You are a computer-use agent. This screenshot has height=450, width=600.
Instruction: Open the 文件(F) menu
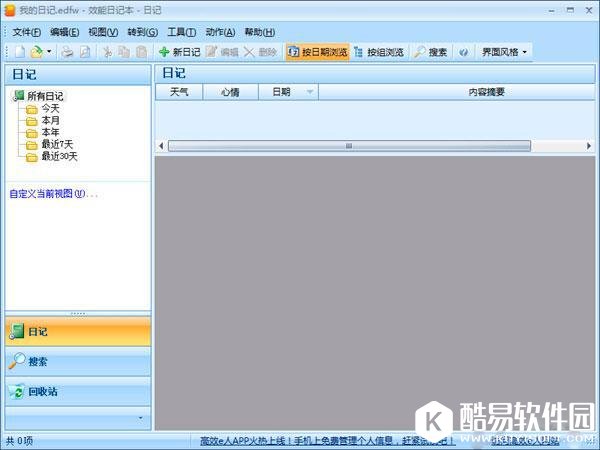(26, 33)
